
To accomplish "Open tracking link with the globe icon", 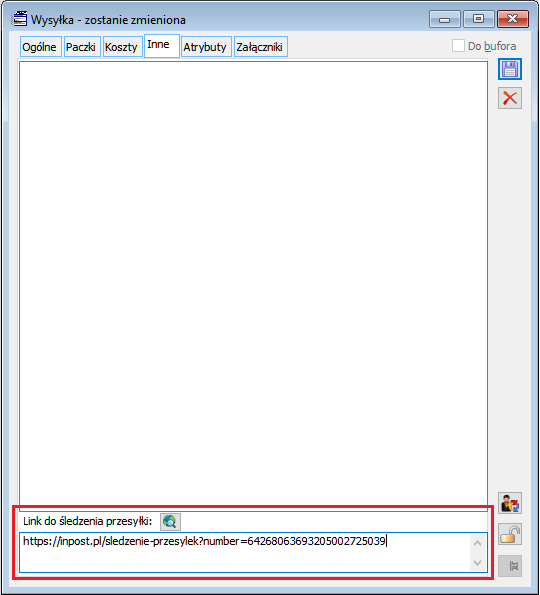I will [x=170, y=522].
